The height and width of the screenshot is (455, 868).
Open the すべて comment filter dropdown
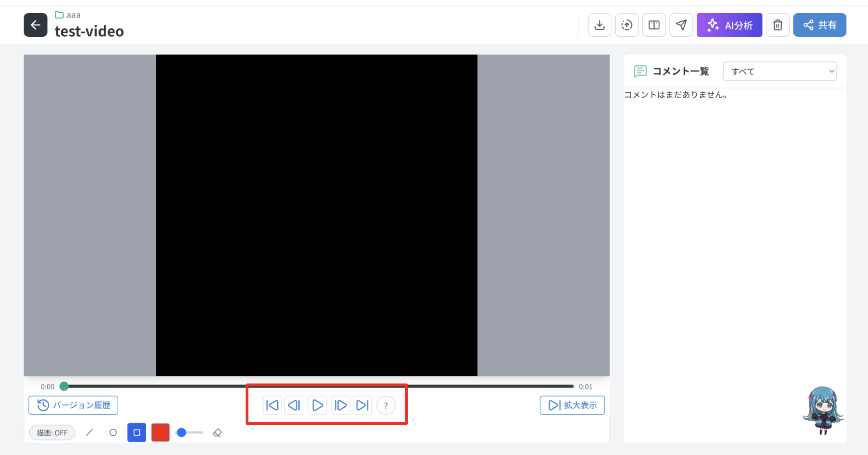(780, 71)
